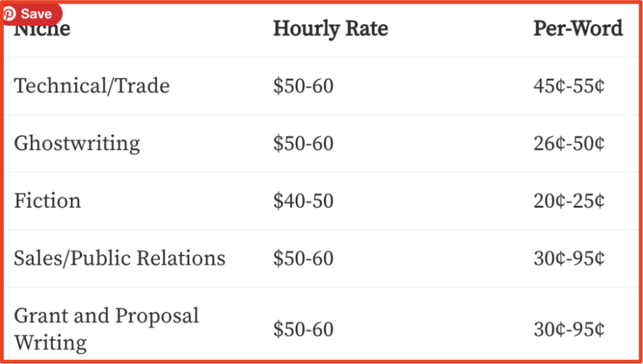Click Technical/Trade hourly rate $50-60
643x364 pixels.
click(x=303, y=87)
